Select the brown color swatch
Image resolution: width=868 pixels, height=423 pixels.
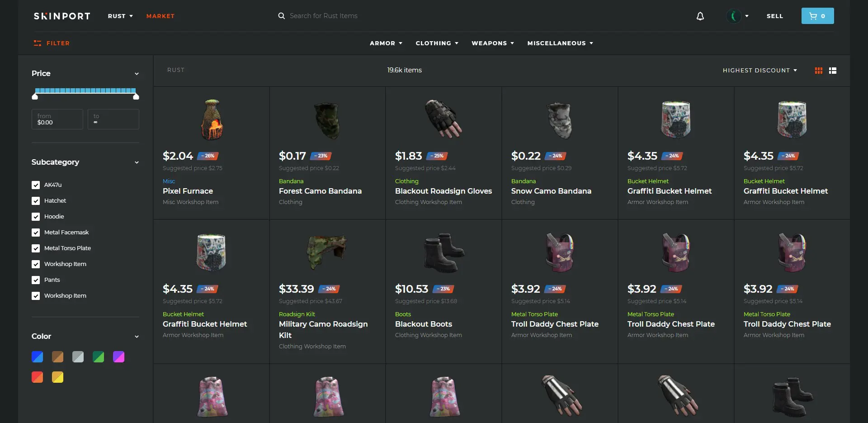pyautogui.click(x=58, y=357)
